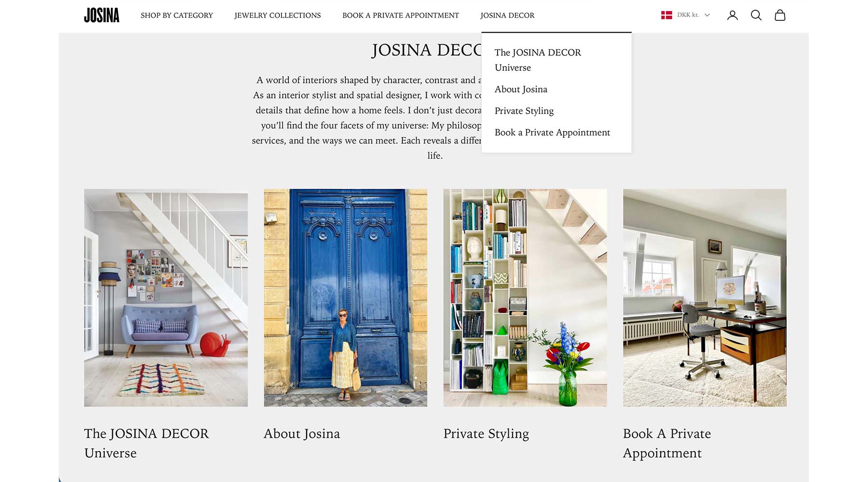Open the staircase and blue sofa image
Screen dimensions: 868x482
click(x=166, y=297)
